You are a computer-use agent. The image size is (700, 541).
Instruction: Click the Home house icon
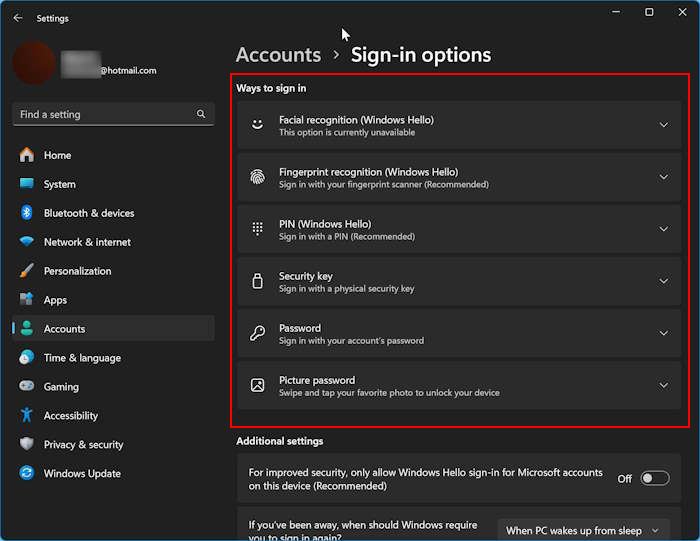click(27, 155)
